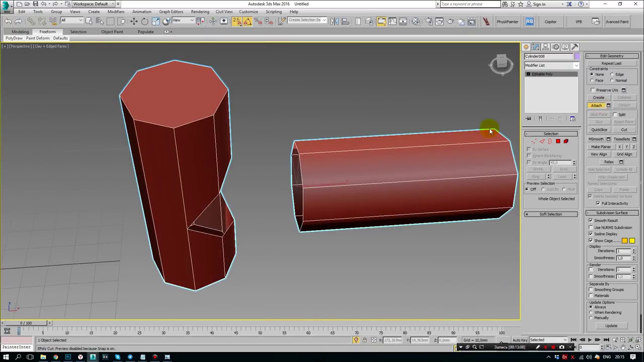Click the Update button
The height and width of the screenshot is (362, 644).
click(611, 326)
